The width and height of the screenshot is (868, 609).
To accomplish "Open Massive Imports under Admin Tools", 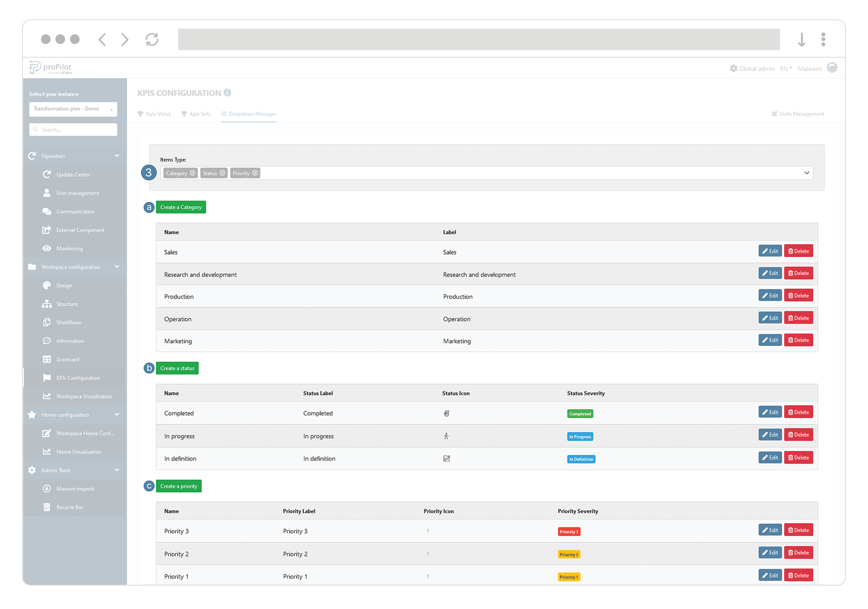I will (47, 488).
